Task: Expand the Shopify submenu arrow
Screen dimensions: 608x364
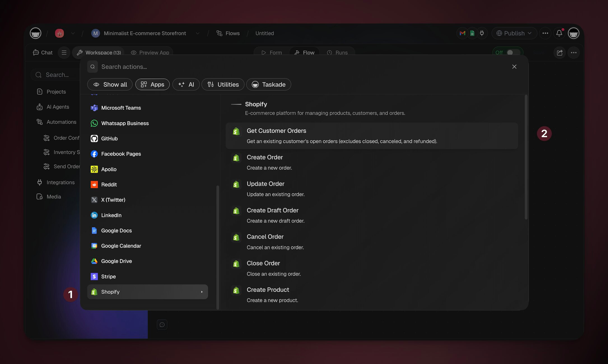Action: point(202,292)
